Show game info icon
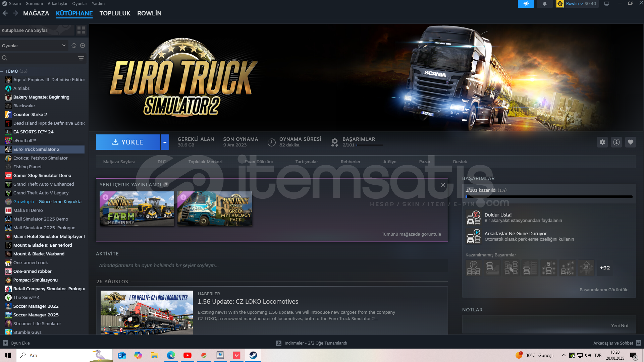Viewport: 644px width, 362px height. (x=616, y=142)
